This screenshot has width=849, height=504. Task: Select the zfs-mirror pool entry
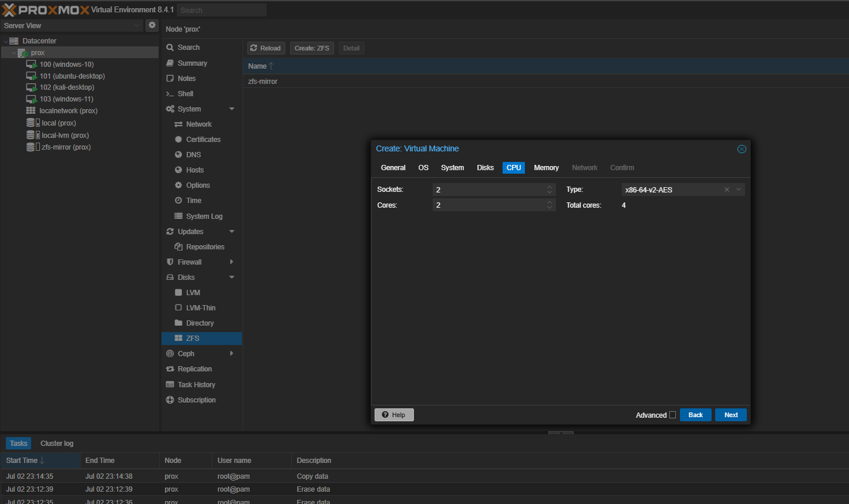pyautogui.click(x=264, y=81)
